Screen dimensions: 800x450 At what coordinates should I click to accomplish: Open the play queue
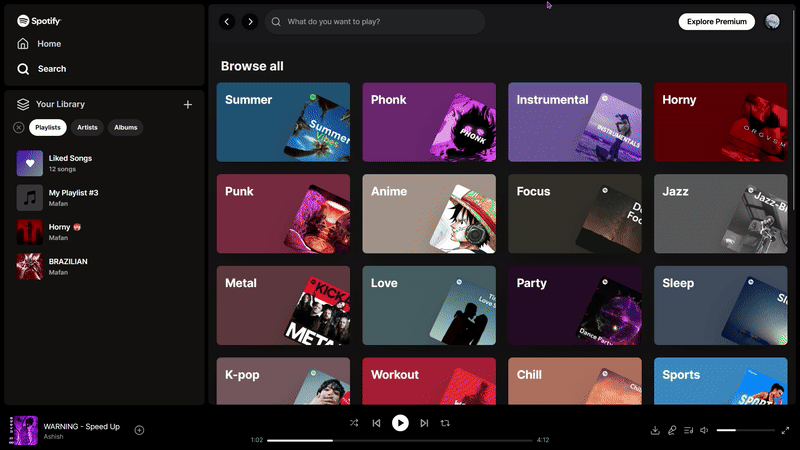(x=688, y=431)
